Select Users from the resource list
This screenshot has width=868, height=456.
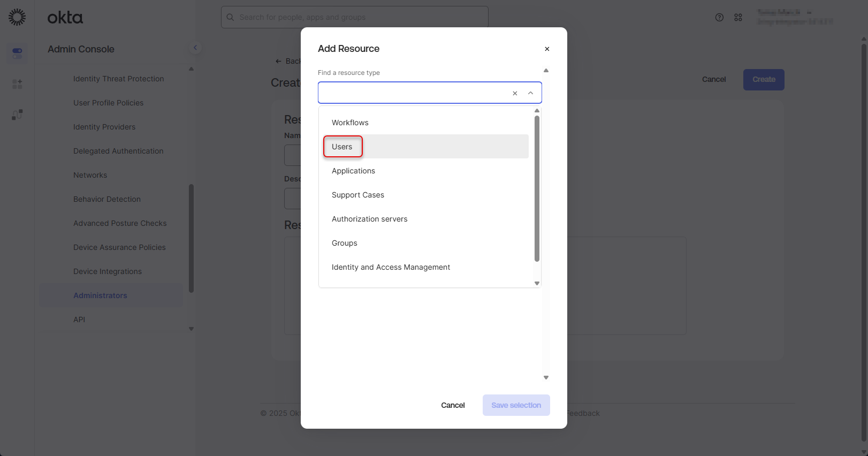pos(342,147)
